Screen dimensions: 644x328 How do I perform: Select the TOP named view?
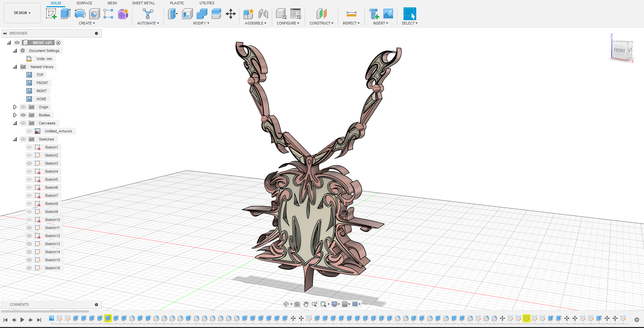click(x=40, y=75)
